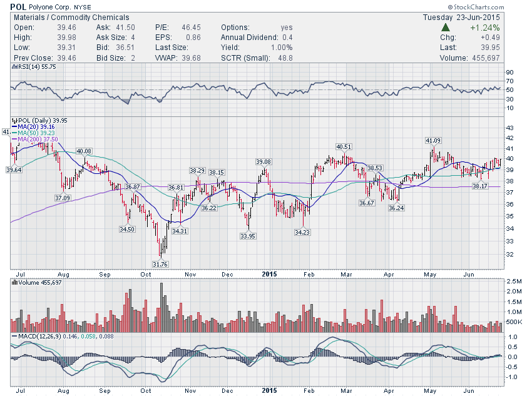The height and width of the screenshot is (396, 532).
Task: Click the green up-arrow triangle beside +1.24%
Action: click(x=446, y=28)
